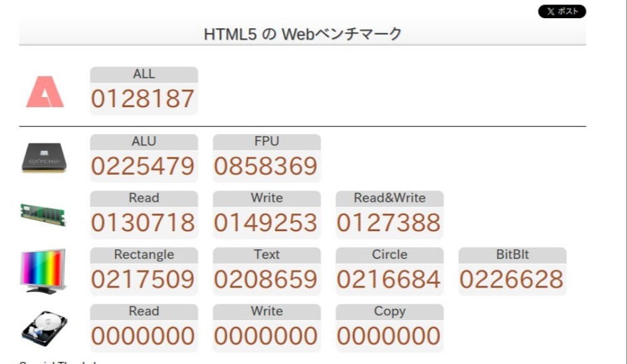
Task: Click the FPU score 0858369
Action: 265,166
